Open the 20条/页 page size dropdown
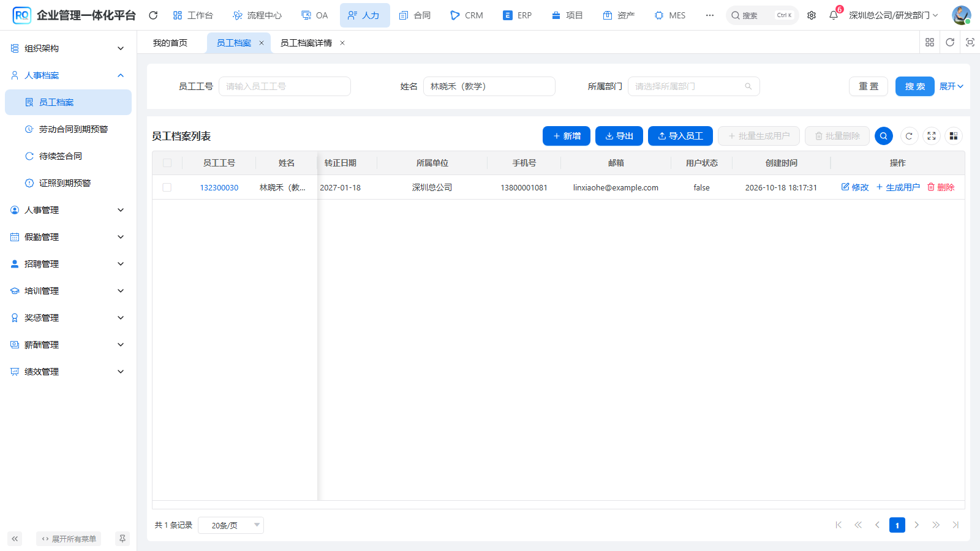Screen dimensions: 980x551 (231, 525)
